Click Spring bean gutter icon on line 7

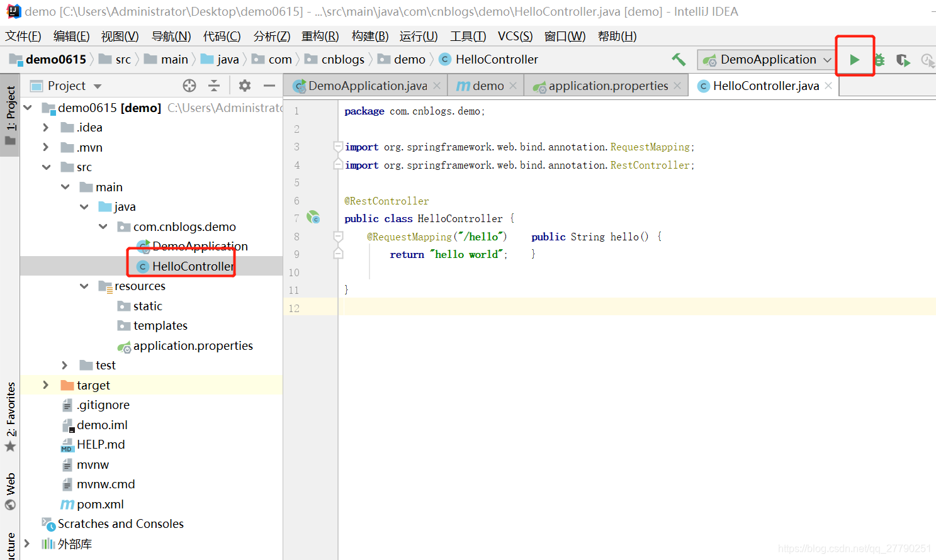(313, 218)
